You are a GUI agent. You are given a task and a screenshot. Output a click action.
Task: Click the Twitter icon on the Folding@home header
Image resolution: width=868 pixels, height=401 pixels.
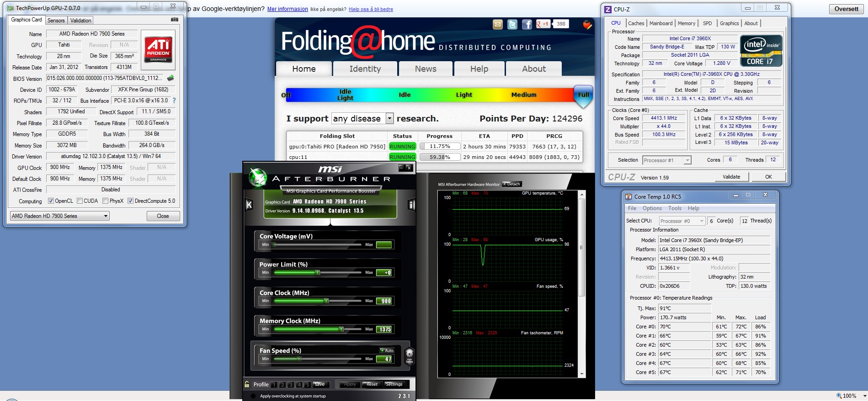coord(512,24)
